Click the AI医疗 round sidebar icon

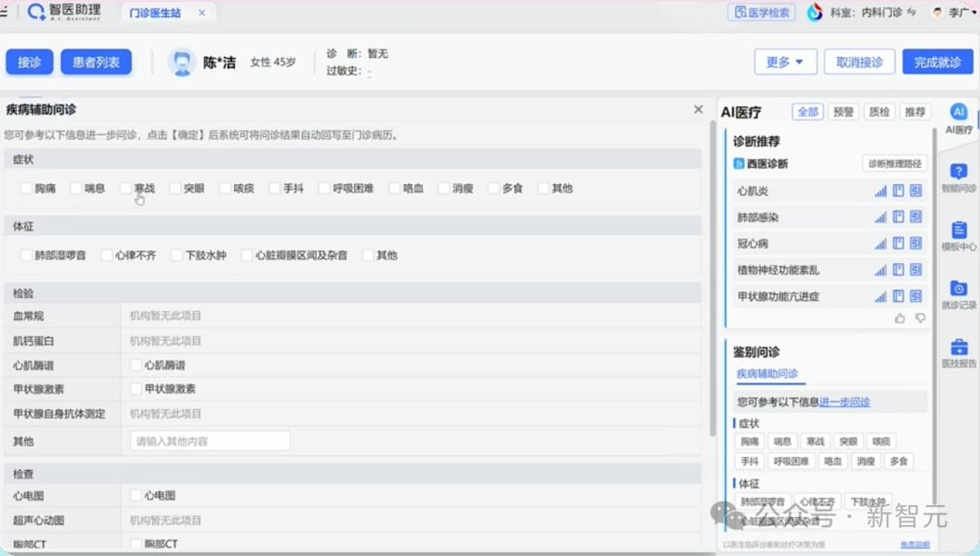point(958,112)
